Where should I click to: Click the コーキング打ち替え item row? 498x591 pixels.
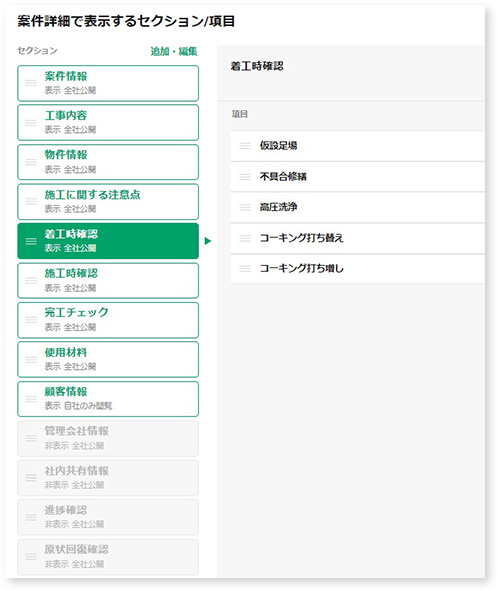point(357,238)
